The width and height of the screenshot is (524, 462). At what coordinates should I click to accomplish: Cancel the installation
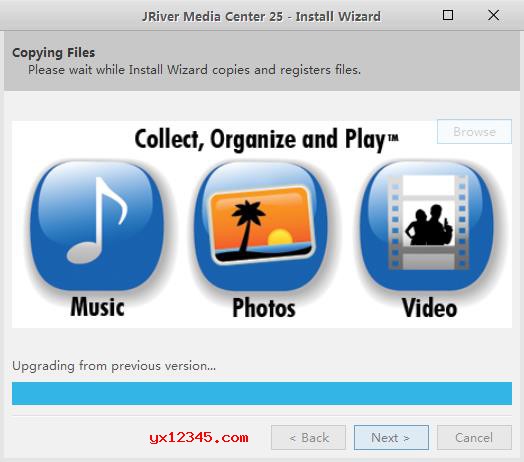[474, 437]
